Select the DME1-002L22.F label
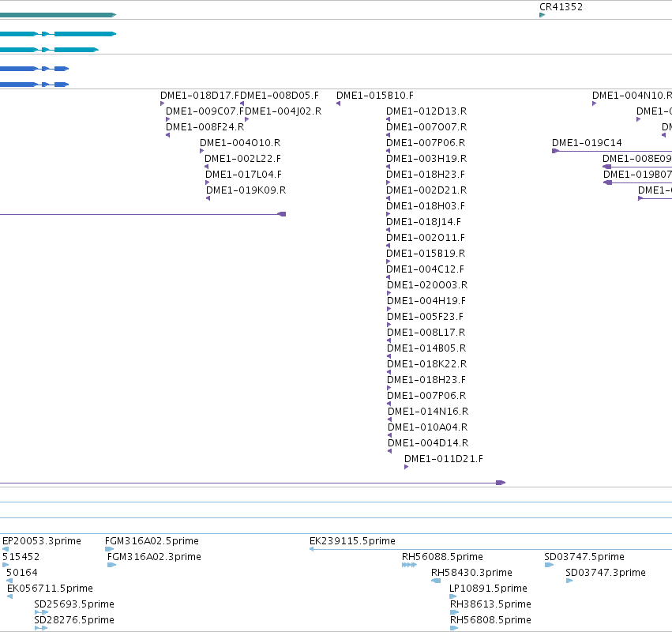Screen dimensions: 672x632 (x=242, y=159)
